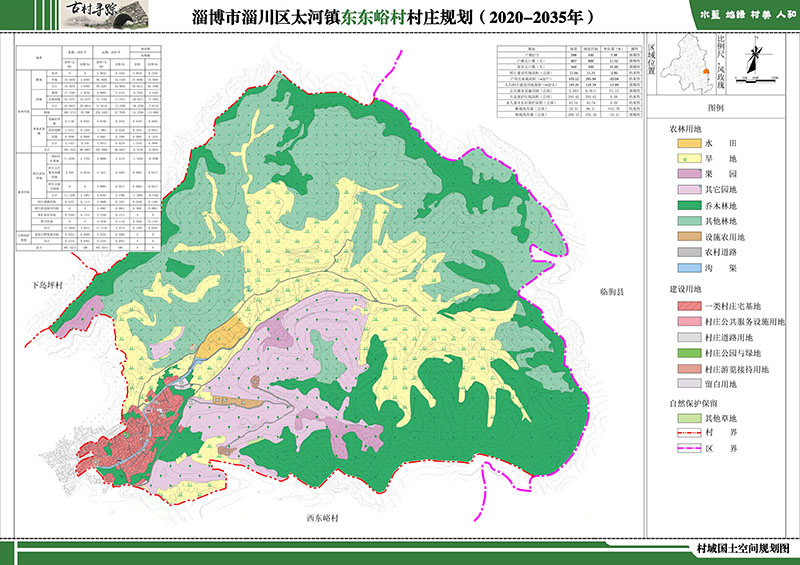Select the 果园 purple legend swatch

click(x=689, y=174)
